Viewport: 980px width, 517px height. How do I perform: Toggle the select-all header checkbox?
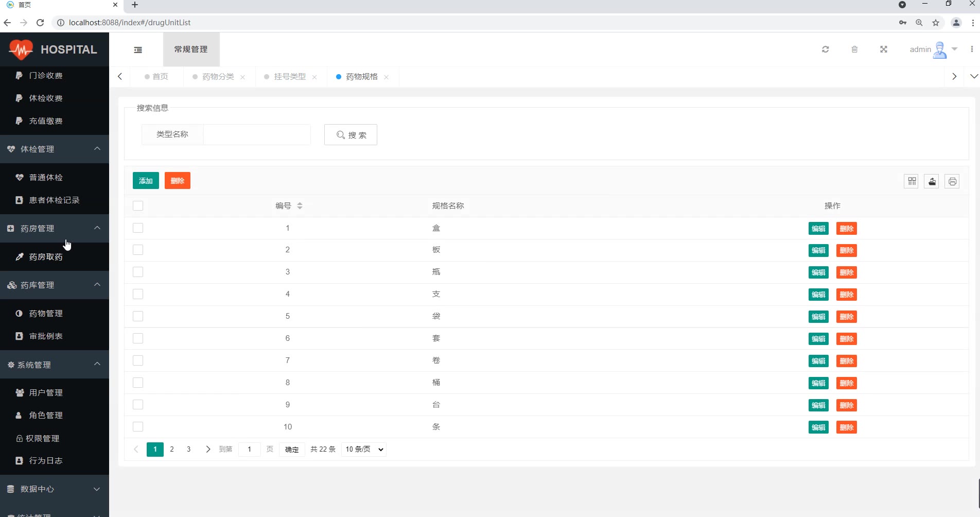[138, 205]
